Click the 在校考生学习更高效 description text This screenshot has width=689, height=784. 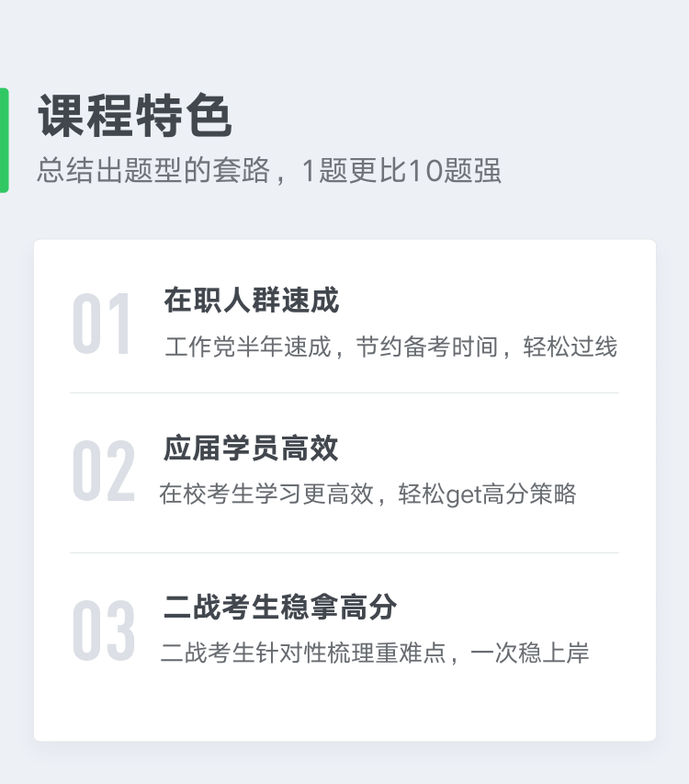click(x=266, y=494)
